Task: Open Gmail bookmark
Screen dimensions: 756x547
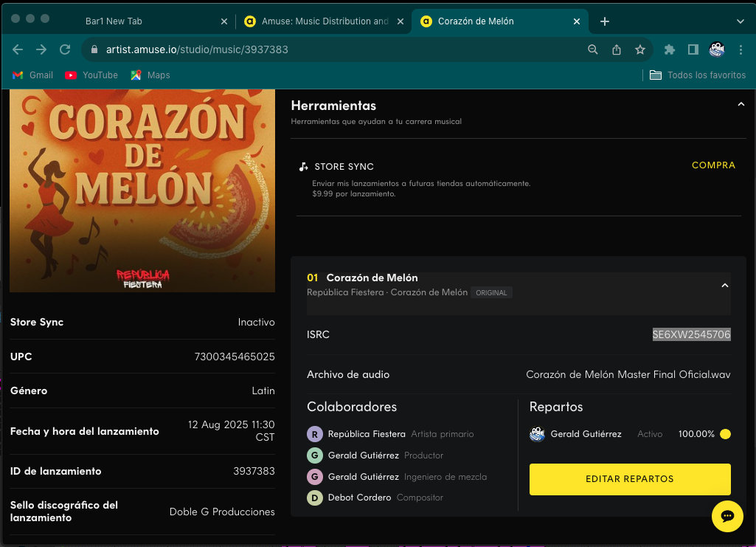Action: pyautogui.click(x=32, y=75)
